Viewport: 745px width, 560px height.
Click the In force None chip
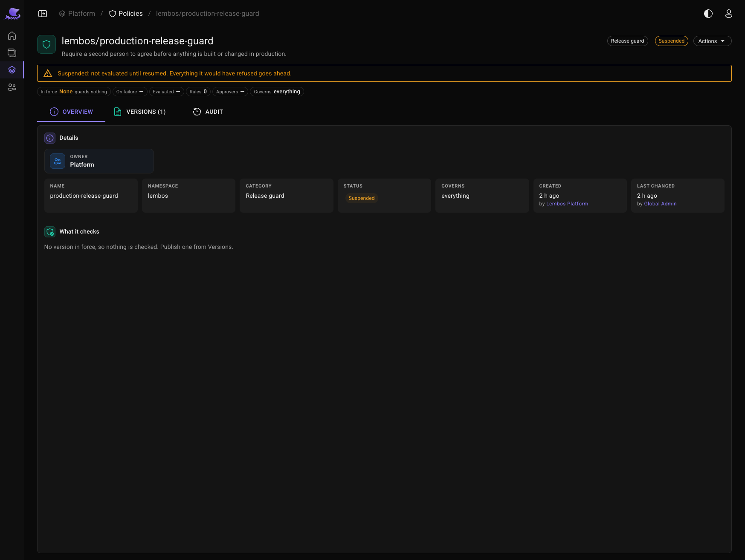(x=74, y=92)
